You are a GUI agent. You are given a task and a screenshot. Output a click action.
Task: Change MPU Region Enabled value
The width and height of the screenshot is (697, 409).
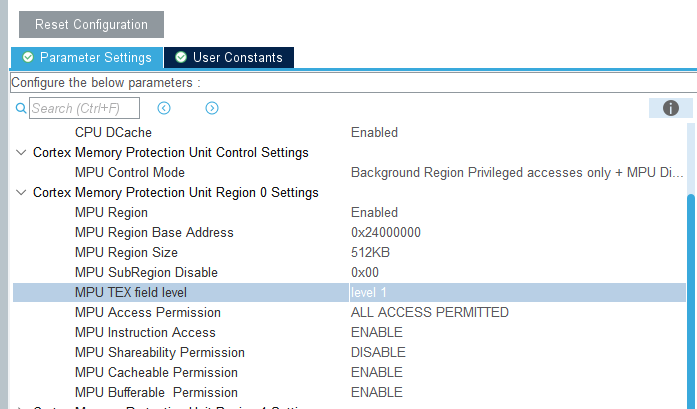pos(374,213)
